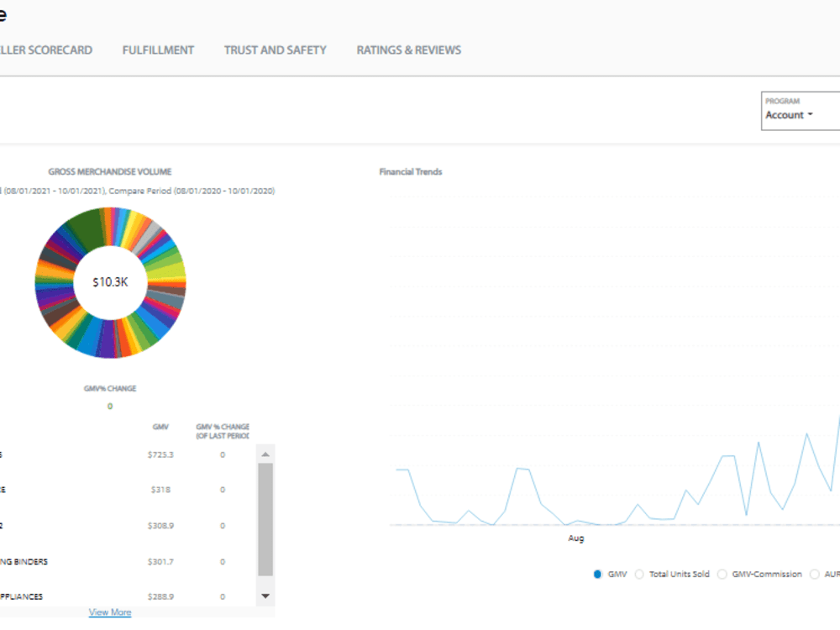Click the $301.7 GMV value

click(x=160, y=561)
